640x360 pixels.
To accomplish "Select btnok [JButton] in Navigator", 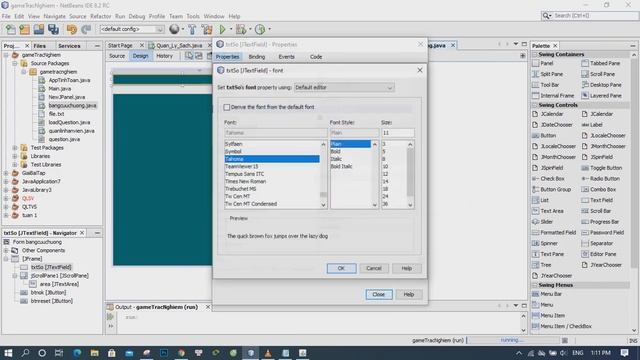I will 48,292.
